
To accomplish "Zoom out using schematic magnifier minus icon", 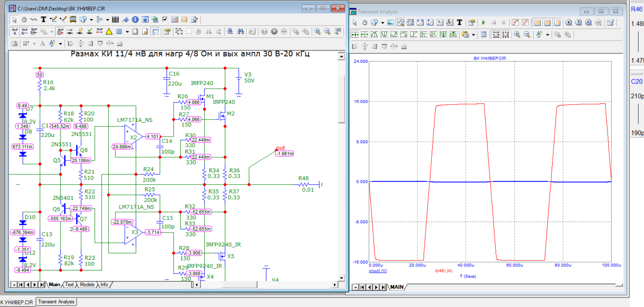I will 327,32.
